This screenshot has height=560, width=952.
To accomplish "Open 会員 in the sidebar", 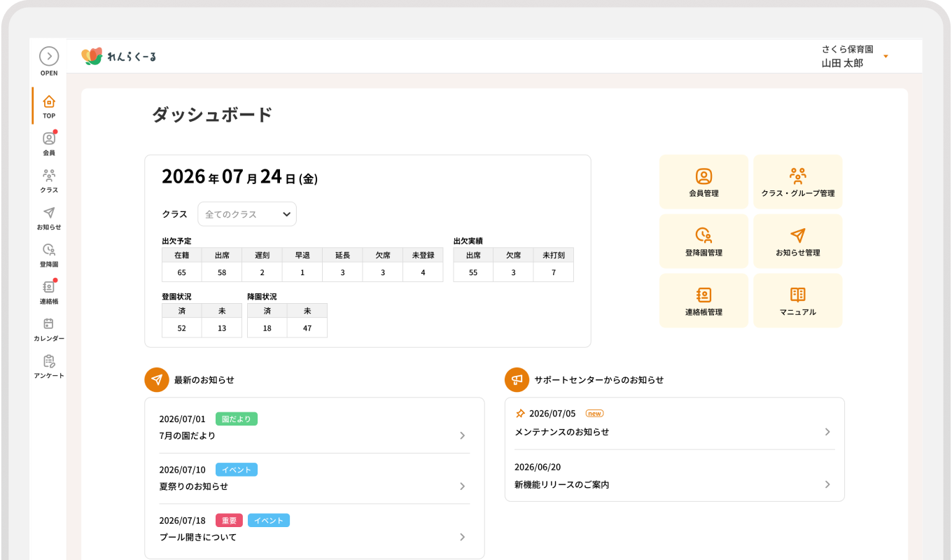I will [49, 143].
